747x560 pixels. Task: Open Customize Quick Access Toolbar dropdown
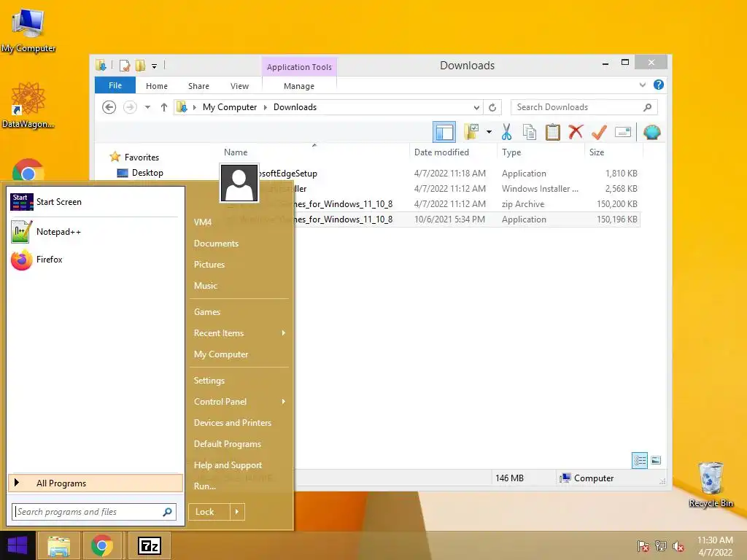click(x=155, y=66)
